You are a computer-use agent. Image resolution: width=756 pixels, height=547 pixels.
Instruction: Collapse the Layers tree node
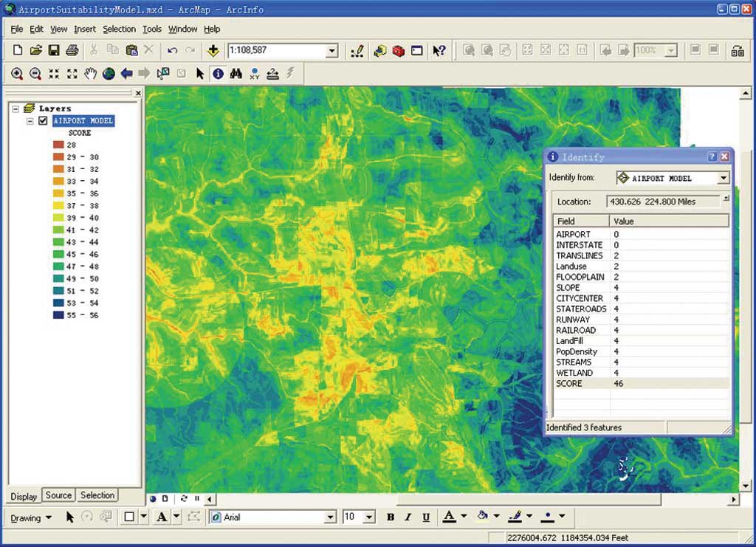click(x=16, y=108)
